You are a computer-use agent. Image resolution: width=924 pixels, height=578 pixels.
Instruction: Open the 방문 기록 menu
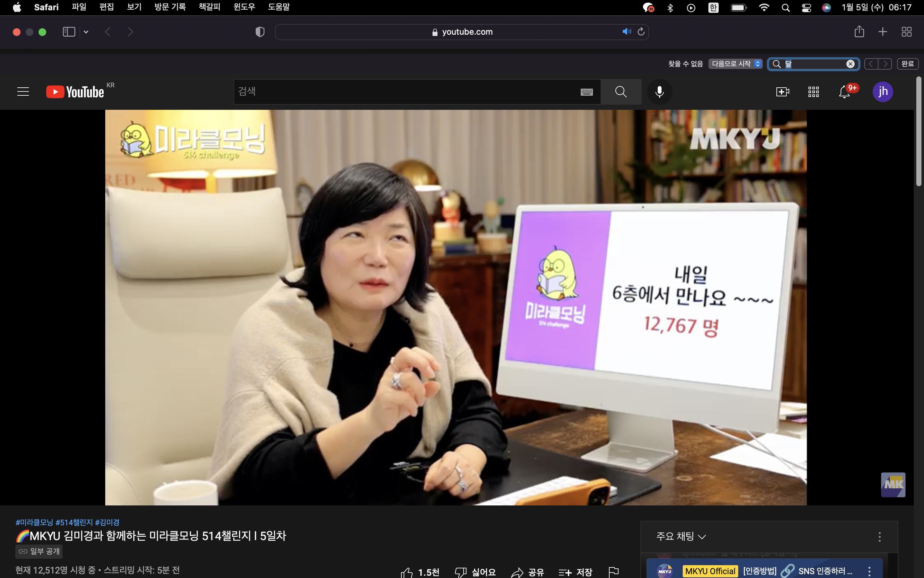point(170,7)
